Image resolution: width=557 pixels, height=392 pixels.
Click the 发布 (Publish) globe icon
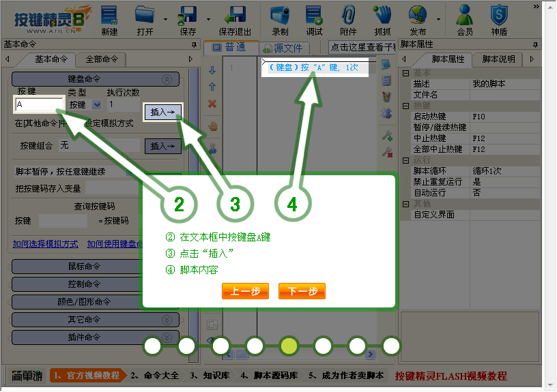pyautogui.click(x=418, y=20)
